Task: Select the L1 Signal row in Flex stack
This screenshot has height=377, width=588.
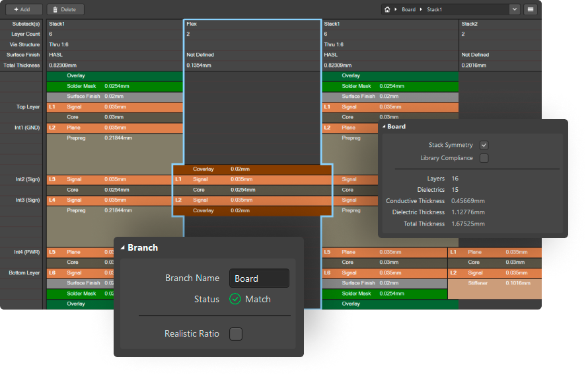Action: [251, 179]
